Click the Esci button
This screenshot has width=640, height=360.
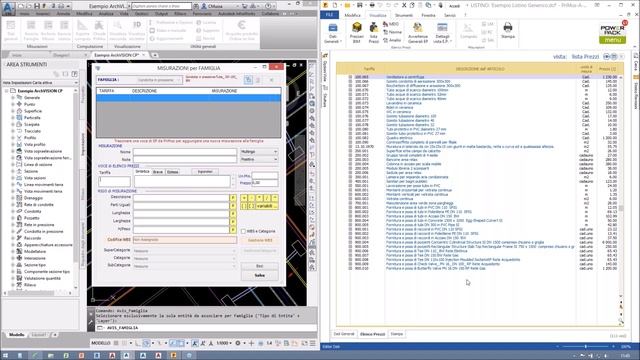260,266
